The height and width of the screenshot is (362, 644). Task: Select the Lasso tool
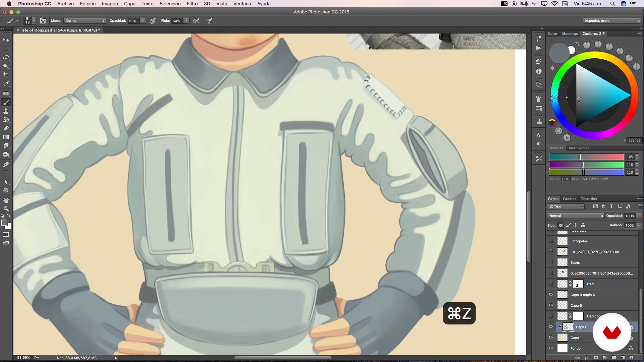pos(6,58)
